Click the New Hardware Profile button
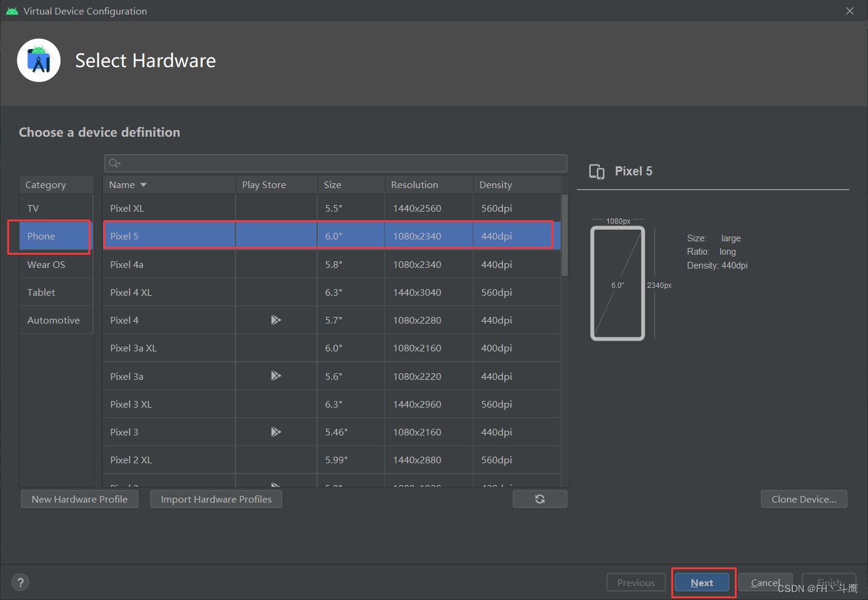The width and height of the screenshot is (868, 600). coord(80,499)
